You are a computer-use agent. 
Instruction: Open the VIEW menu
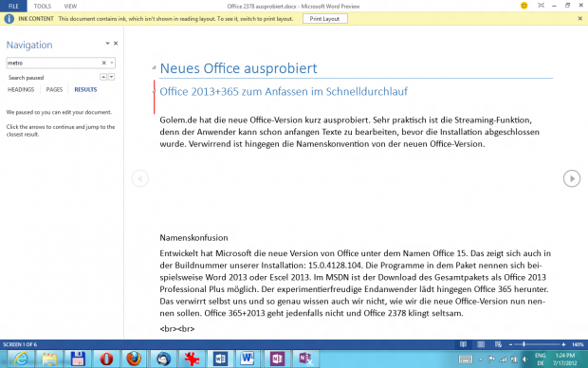(x=70, y=6)
